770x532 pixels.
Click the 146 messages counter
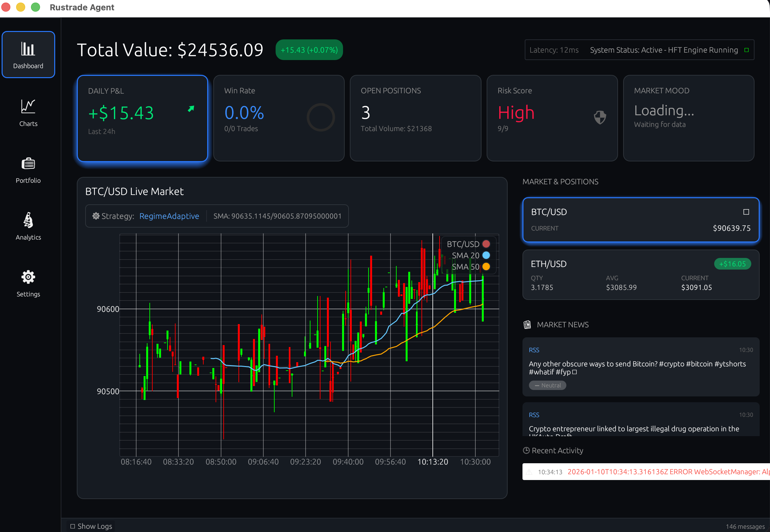[x=745, y=527]
